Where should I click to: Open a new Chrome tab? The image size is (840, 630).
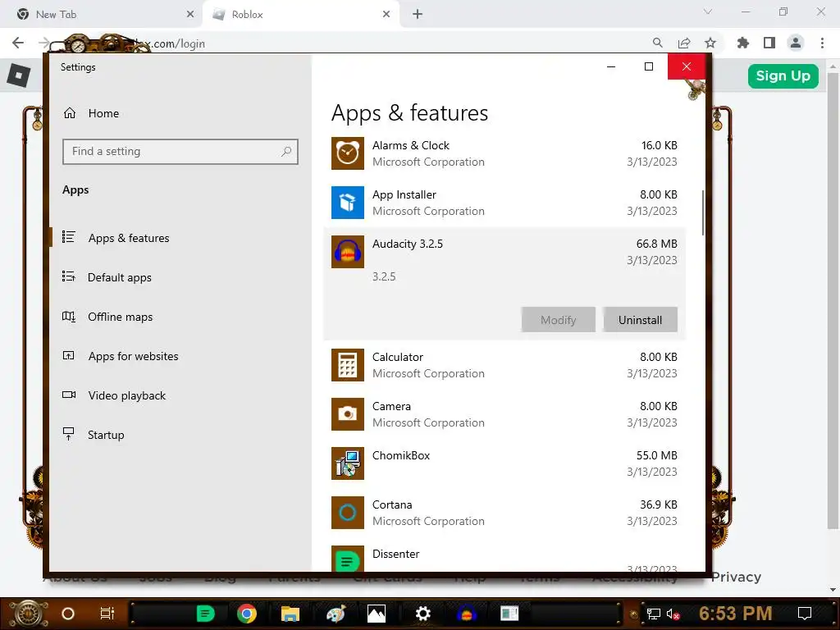click(x=418, y=15)
